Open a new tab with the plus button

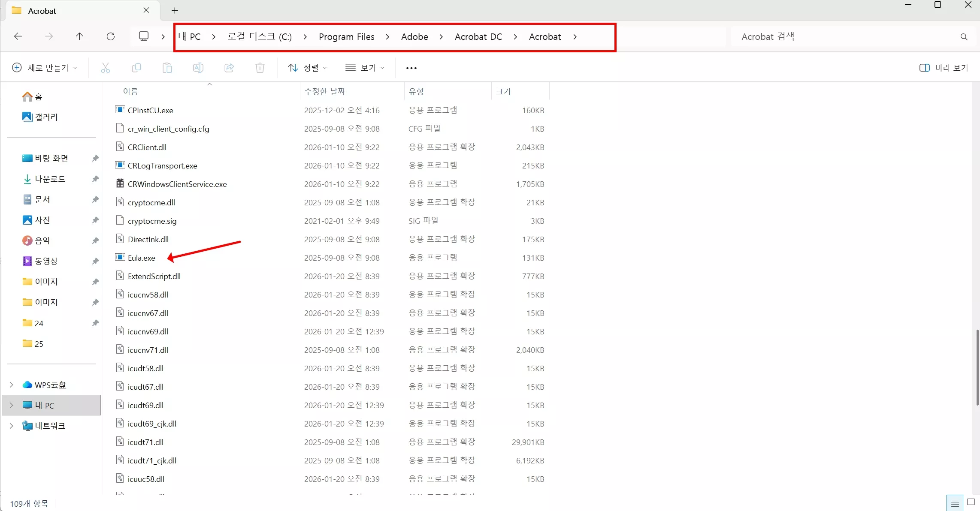pos(174,10)
